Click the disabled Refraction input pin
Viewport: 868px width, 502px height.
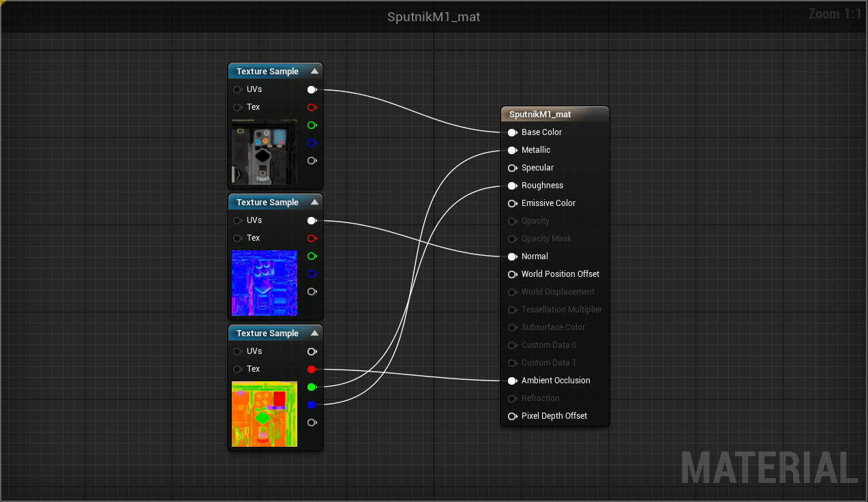(x=512, y=398)
